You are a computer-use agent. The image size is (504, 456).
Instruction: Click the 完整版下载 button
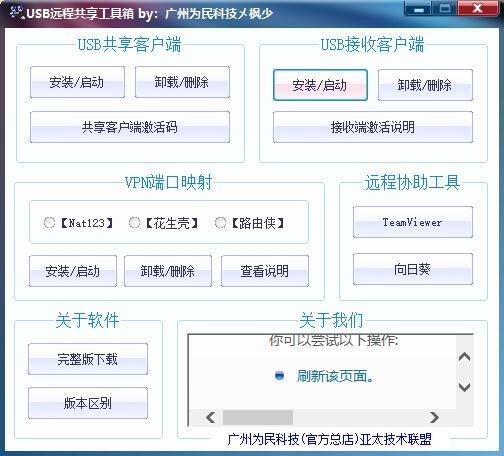[88, 359]
